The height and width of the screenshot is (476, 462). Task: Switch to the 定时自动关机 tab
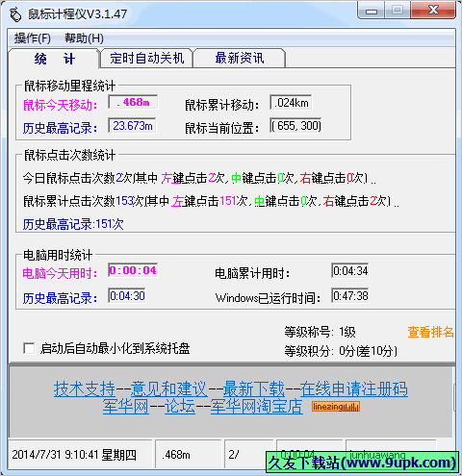point(146,59)
